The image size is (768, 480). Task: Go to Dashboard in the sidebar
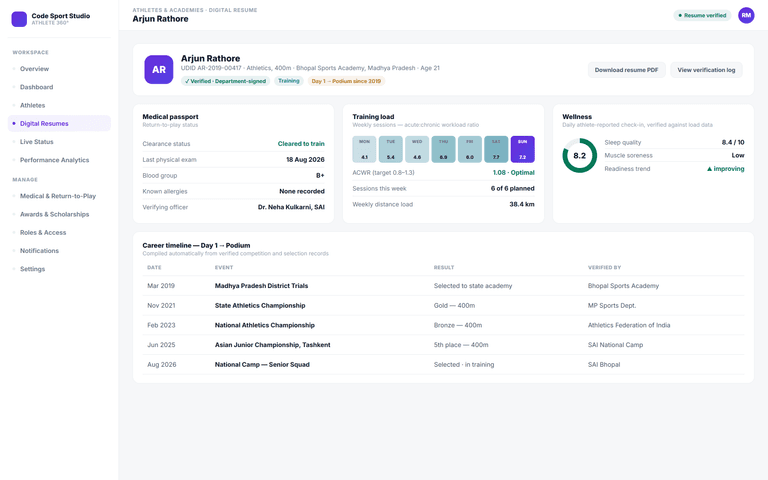pos(59,87)
